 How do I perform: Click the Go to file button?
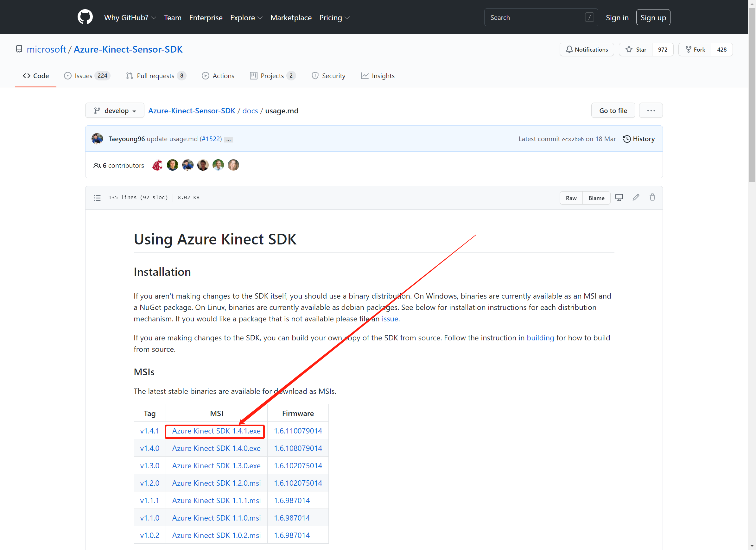tap(613, 111)
